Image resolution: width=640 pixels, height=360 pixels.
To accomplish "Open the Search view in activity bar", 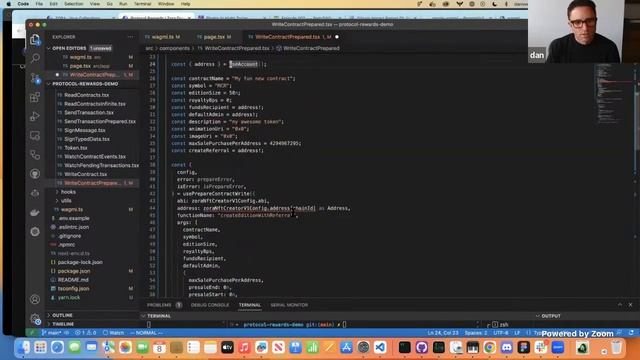I will click(35, 58).
